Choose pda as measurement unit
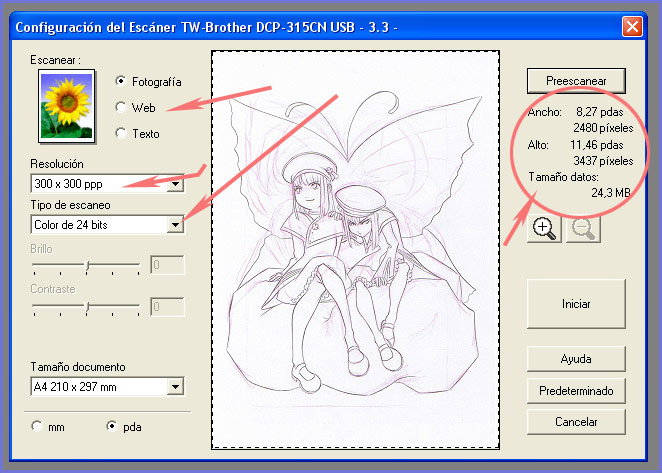The width and height of the screenshot is (662, 473). pos(112,426)
